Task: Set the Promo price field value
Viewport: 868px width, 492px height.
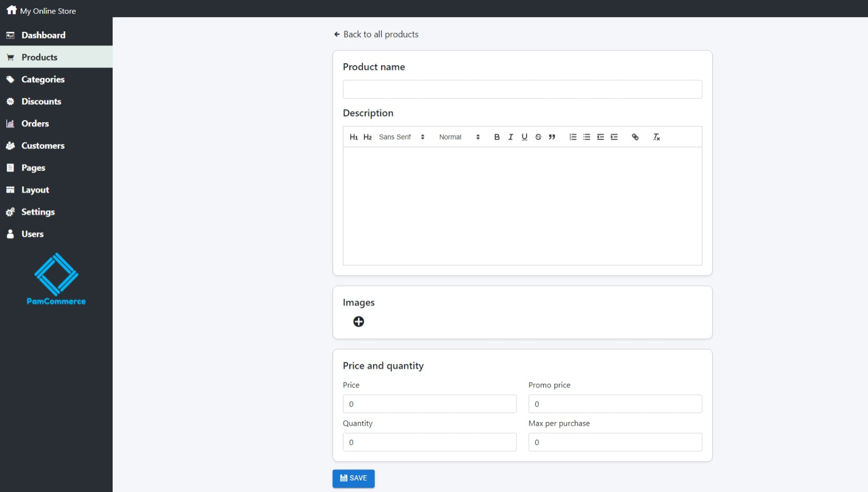Action: (615, 404)
